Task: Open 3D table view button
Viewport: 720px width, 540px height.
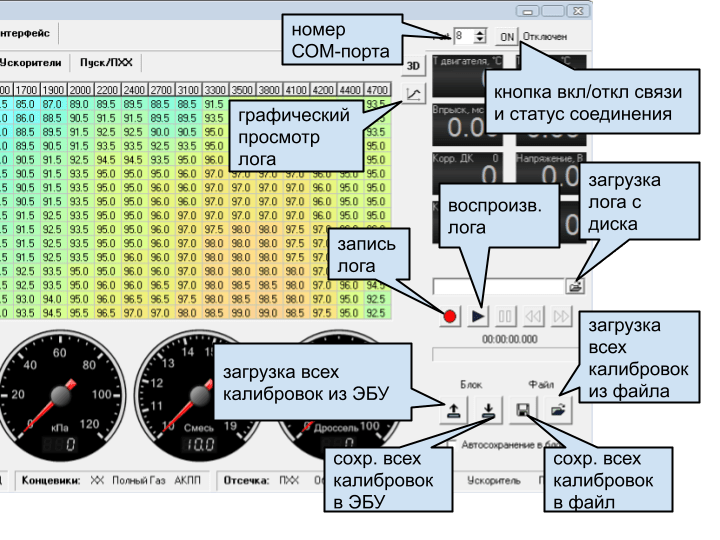Action: click(x=414, y=64)
